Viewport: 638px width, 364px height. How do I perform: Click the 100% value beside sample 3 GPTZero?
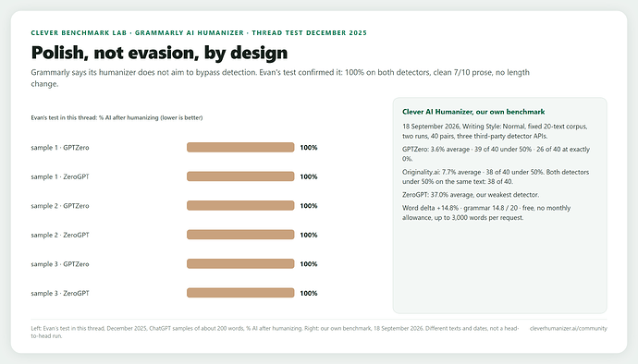coord(309,264)
